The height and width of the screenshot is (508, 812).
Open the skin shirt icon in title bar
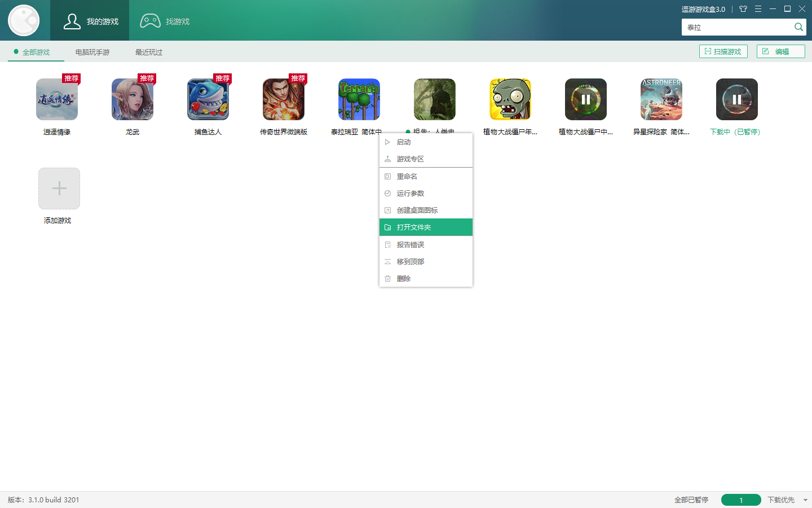743,9
